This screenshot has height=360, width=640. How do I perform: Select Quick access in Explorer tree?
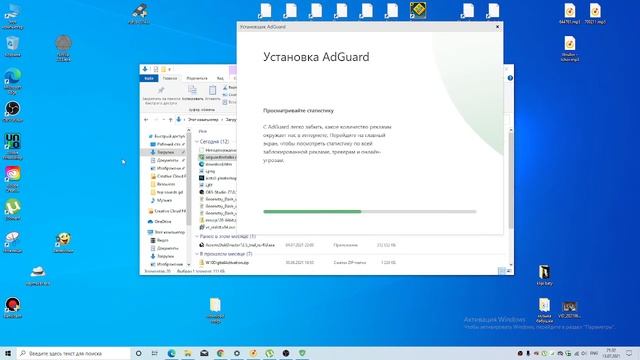tap(167, 136)
